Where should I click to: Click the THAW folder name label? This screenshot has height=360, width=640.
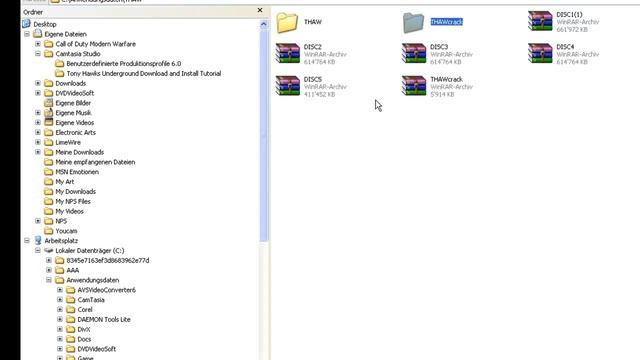[x=313, y=22]
